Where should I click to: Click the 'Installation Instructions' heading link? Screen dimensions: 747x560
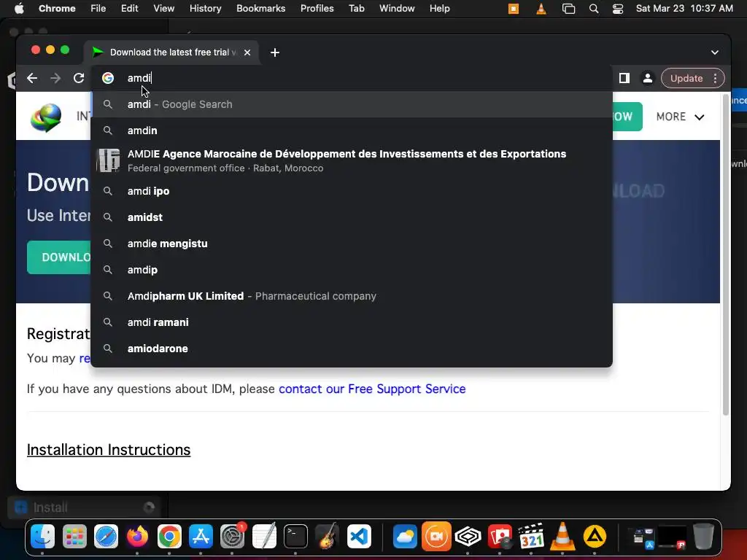click(109, 449)
